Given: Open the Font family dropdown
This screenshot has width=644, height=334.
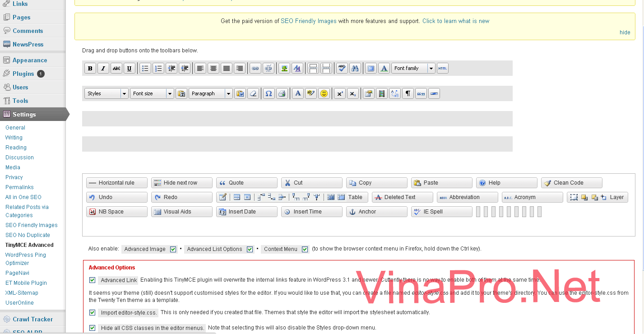Looking at the screenshot, I should click(431, 69).
